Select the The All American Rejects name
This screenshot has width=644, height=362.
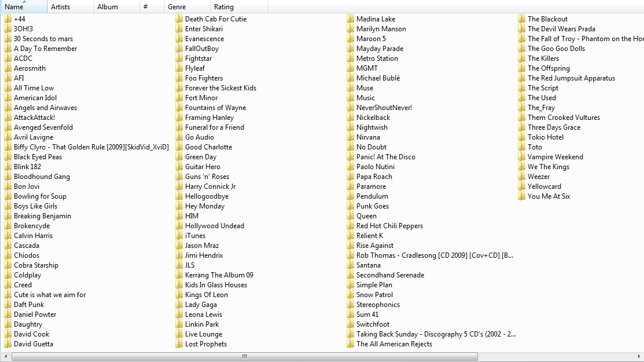(394, 344)
